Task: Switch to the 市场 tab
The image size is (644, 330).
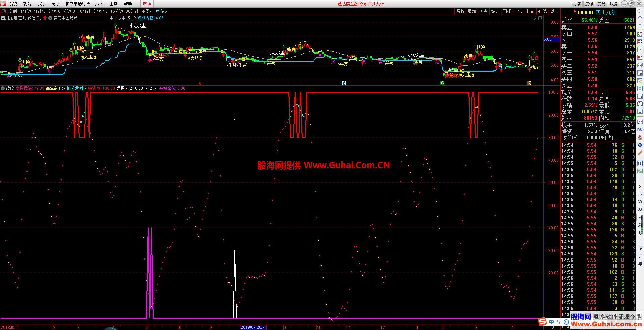Action: tap(147, 4)
